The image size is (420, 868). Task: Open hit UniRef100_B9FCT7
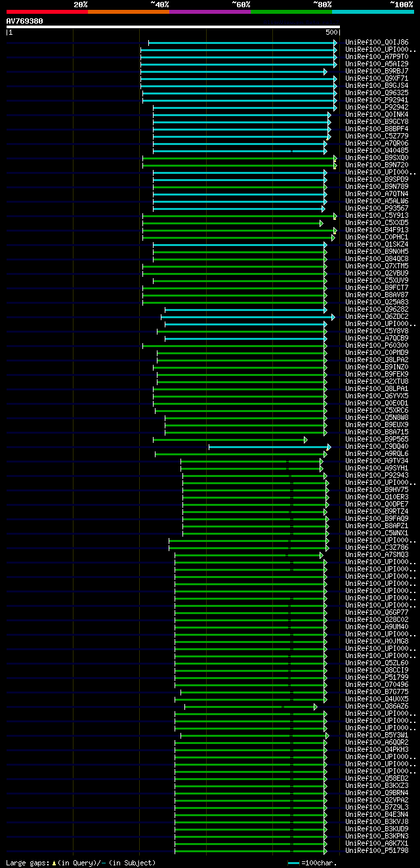tap(377, 288)
